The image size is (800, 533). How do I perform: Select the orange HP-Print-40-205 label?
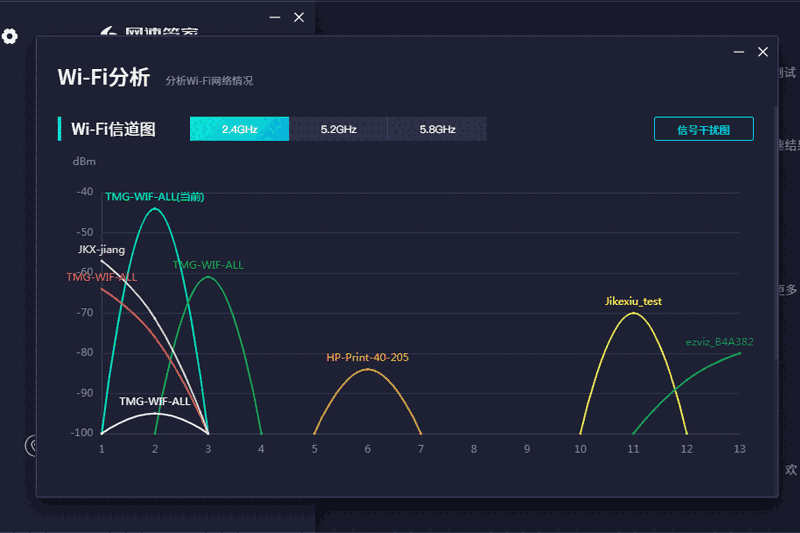pos(367,357)
